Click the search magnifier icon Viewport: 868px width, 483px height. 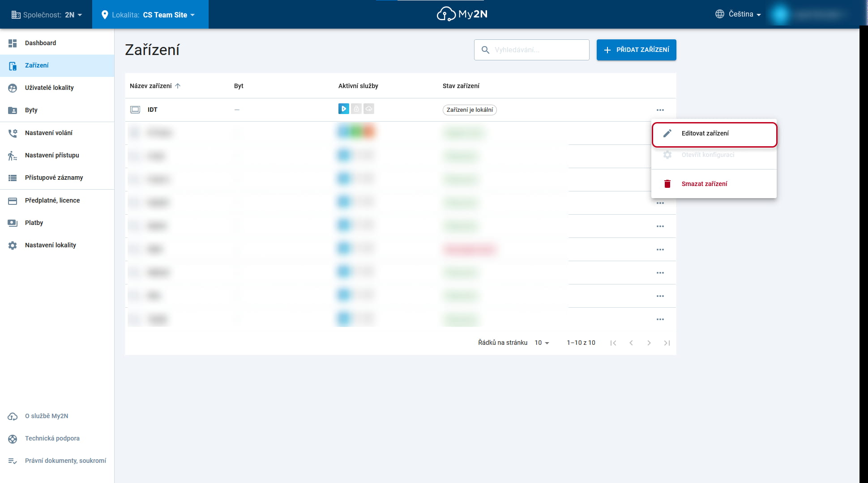tap(485, 50)
